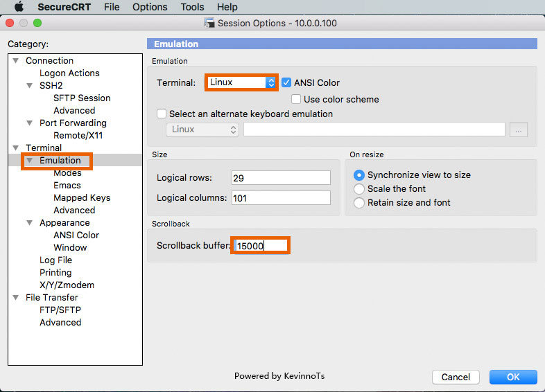
Task: Select Log File in category tree
Action: [x=55, y=260]
